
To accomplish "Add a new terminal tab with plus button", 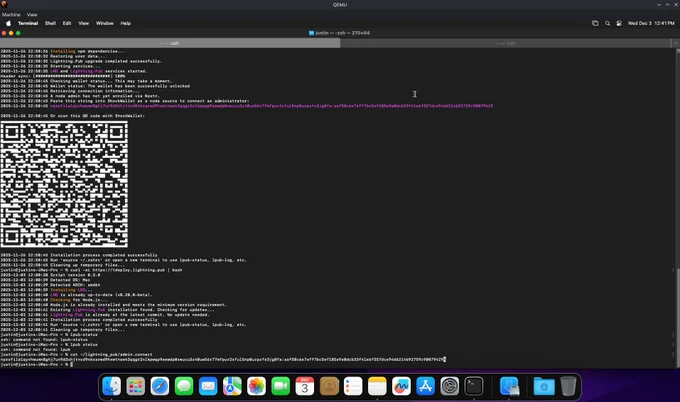I will point(675,43).
